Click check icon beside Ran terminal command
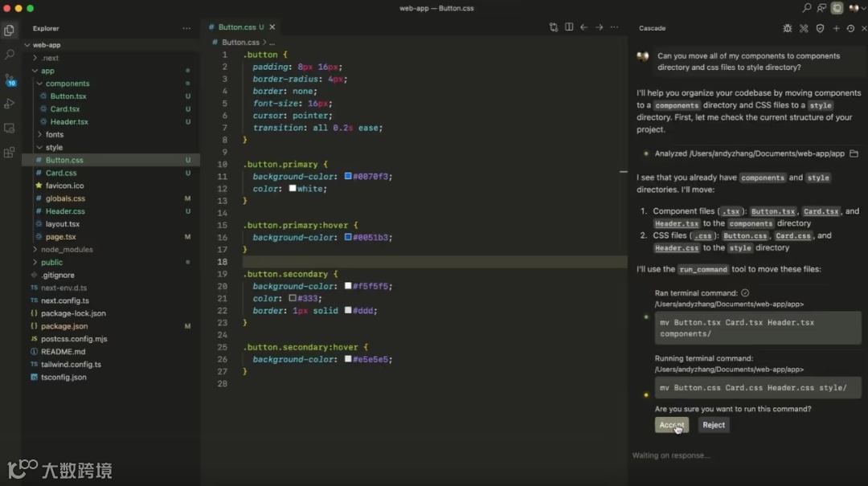868x486 pixels. click(745, 293)
